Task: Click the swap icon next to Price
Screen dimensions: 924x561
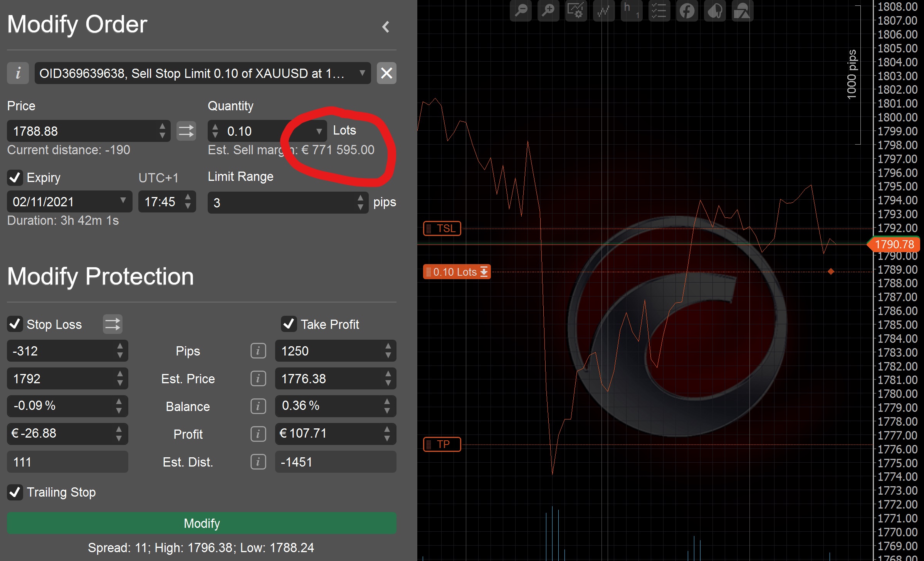Action: pos(186,131)
